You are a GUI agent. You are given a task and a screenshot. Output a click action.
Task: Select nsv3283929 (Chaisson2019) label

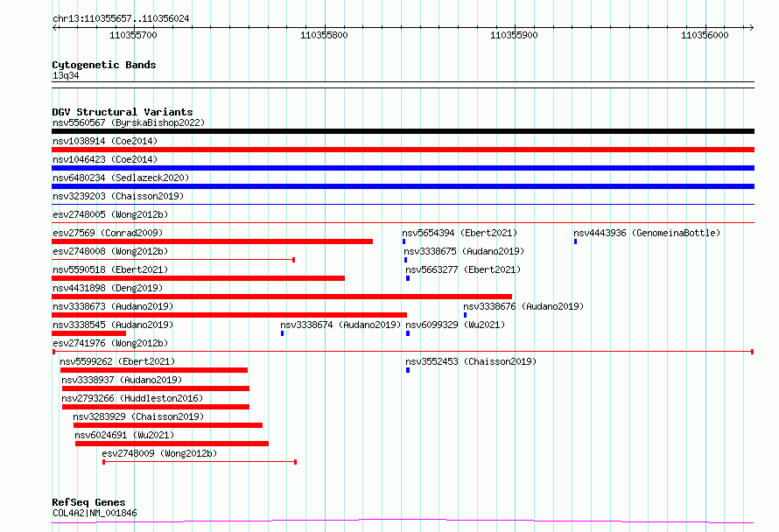coord(138,416)
